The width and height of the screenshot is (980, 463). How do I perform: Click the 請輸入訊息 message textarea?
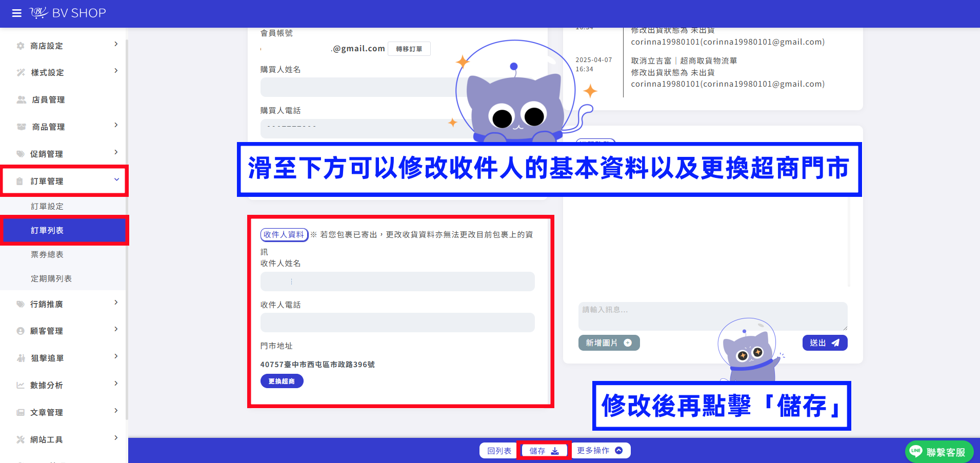pyautogui.click(x=713, y=316)
